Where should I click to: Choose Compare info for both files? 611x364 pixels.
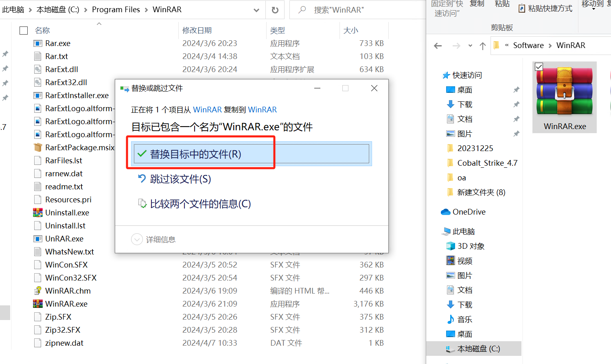(200, 204)
